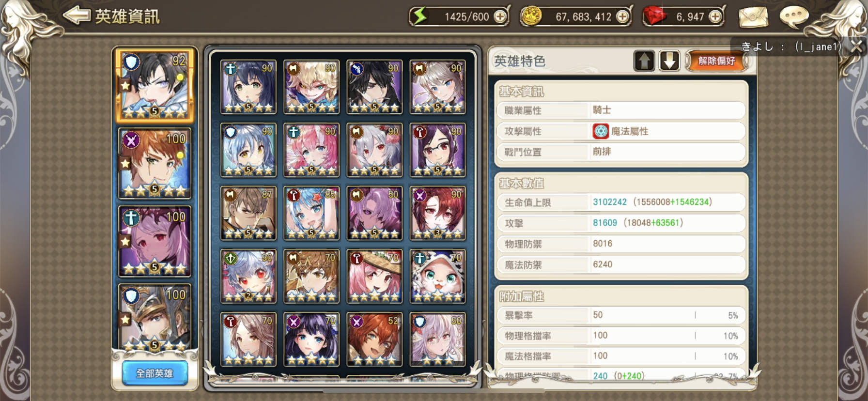The height and width of the screenshot is (401, 868).
Task: Close the chat notification with the X
Action: 857,46
